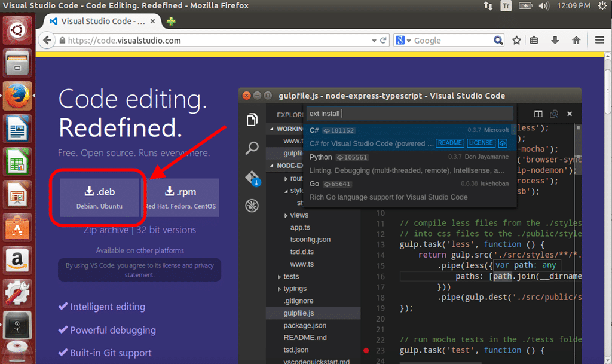Open README for the C# extension

[449, 143]
